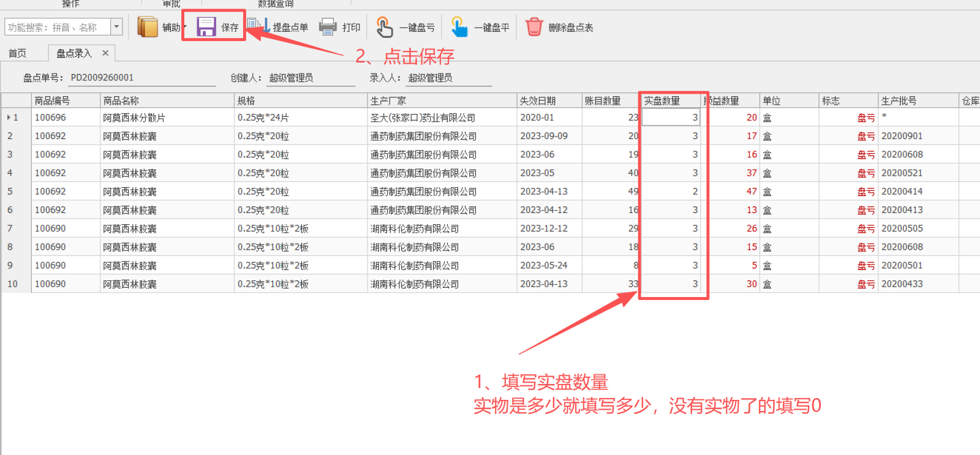Click the 删除盘点表 trash icon
The width and height of the screenshot is (980, 455).
click(x=534, y=27)
